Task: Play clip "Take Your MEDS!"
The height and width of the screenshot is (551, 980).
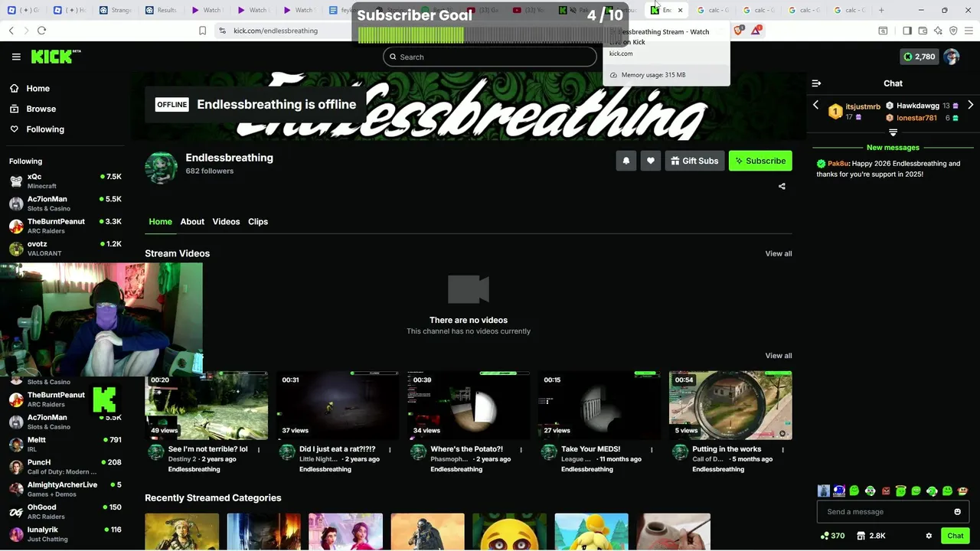Action: pyautogui.click(x=599, y=406)
